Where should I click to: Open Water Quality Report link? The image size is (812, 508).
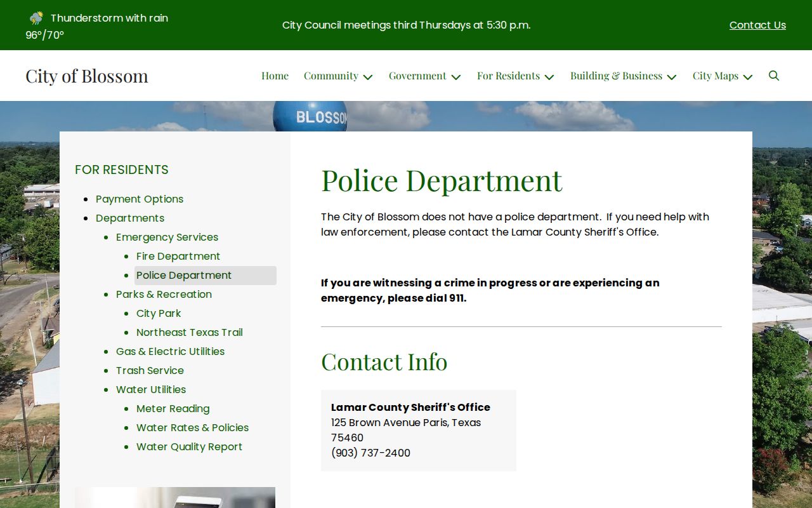[189, 446]
